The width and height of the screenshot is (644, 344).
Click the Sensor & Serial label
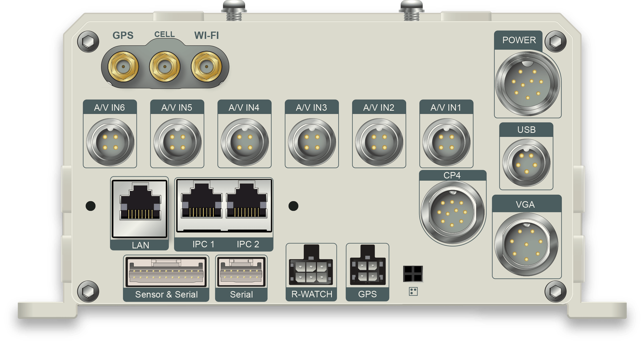click(x=166, y=295)
